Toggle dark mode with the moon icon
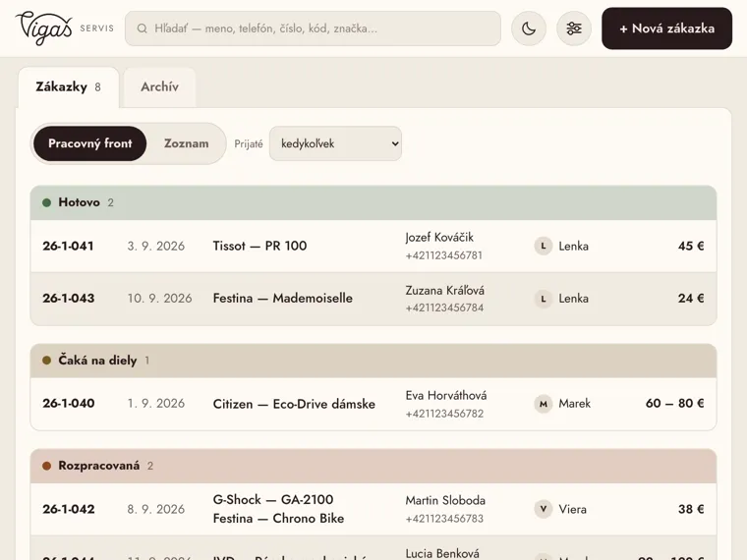Image resolution: width=747 pixels, height=560 pixels. click(529, 28)
